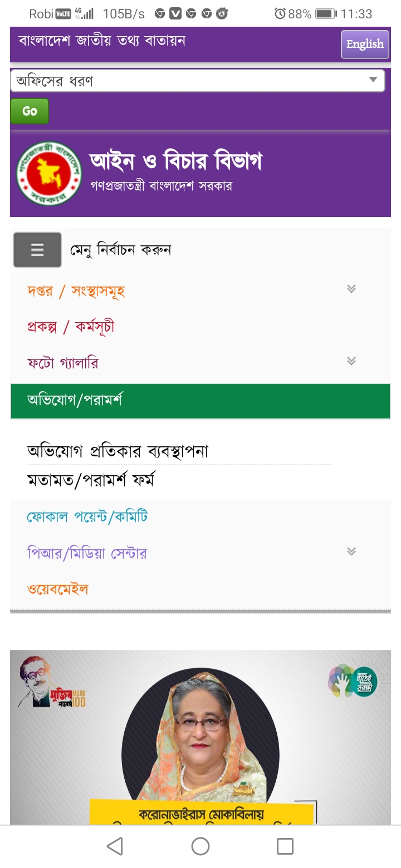Open মতামত/পরামর্শ ফর্ম link
The width and height of the screenshot is (401, 868).
91,480
